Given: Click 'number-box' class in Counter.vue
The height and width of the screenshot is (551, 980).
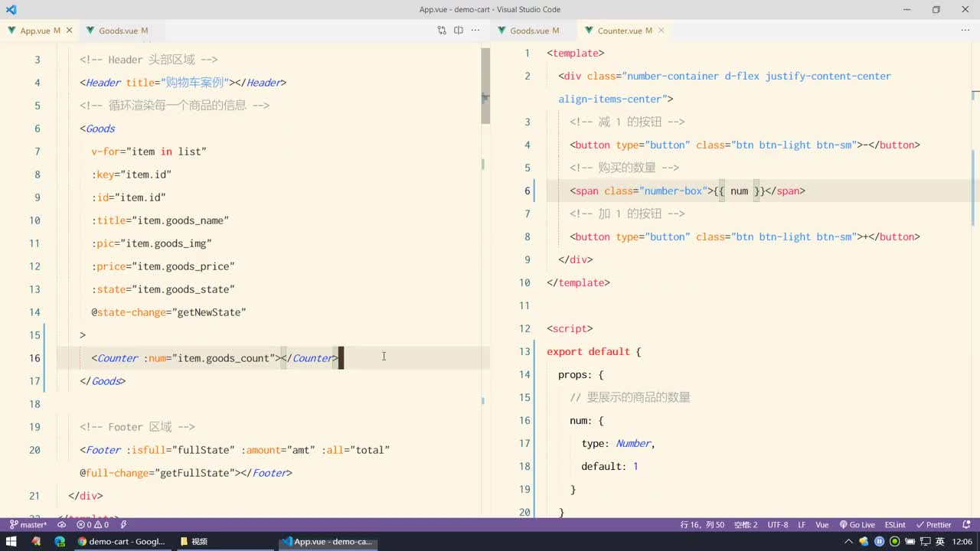Looking at the screenshot, I should pos(673,191).
